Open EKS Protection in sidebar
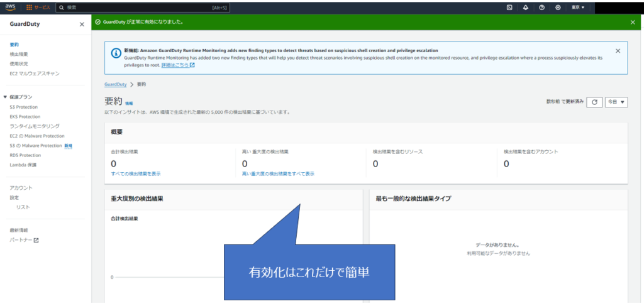644x306 pixels. (25, 117)
